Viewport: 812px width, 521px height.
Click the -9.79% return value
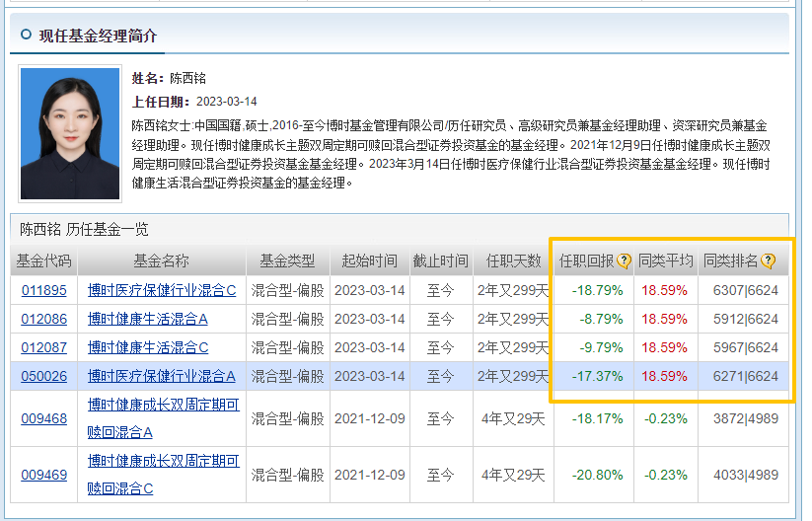(601, 347)
